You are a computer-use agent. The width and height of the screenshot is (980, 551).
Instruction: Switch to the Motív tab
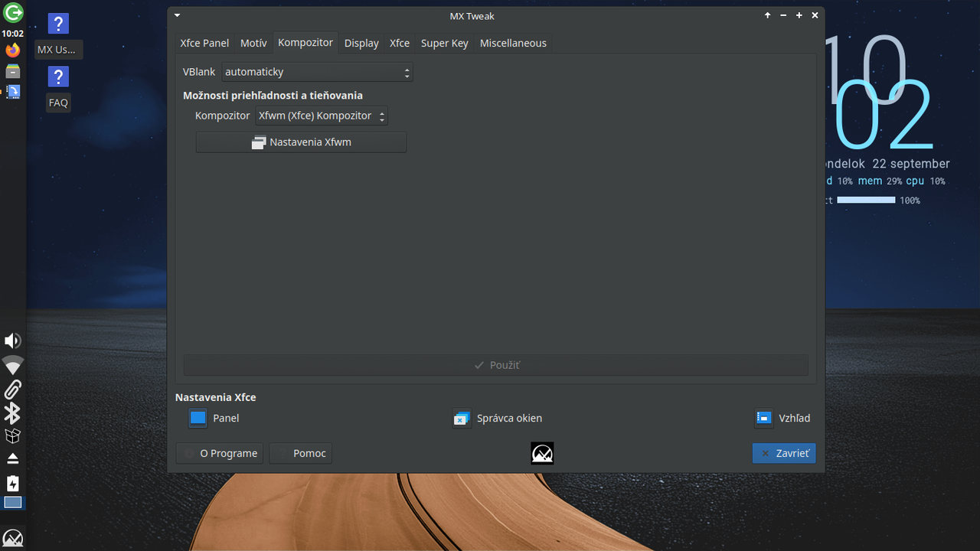[x=253, y=43]
